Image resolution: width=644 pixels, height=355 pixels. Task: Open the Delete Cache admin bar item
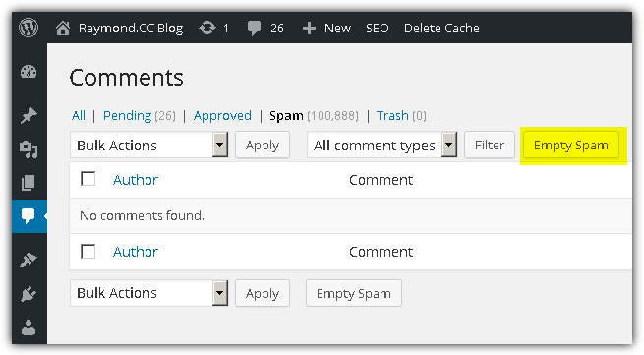[441, 28]
